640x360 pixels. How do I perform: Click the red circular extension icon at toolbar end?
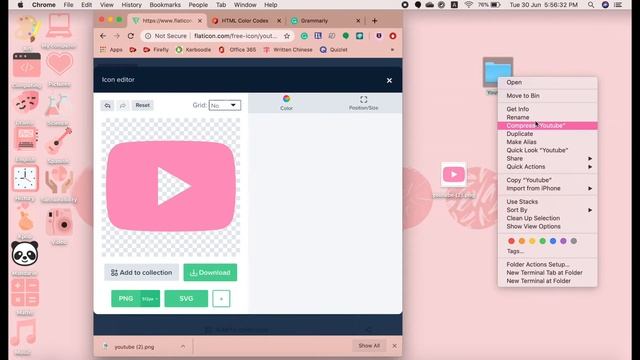393,36
